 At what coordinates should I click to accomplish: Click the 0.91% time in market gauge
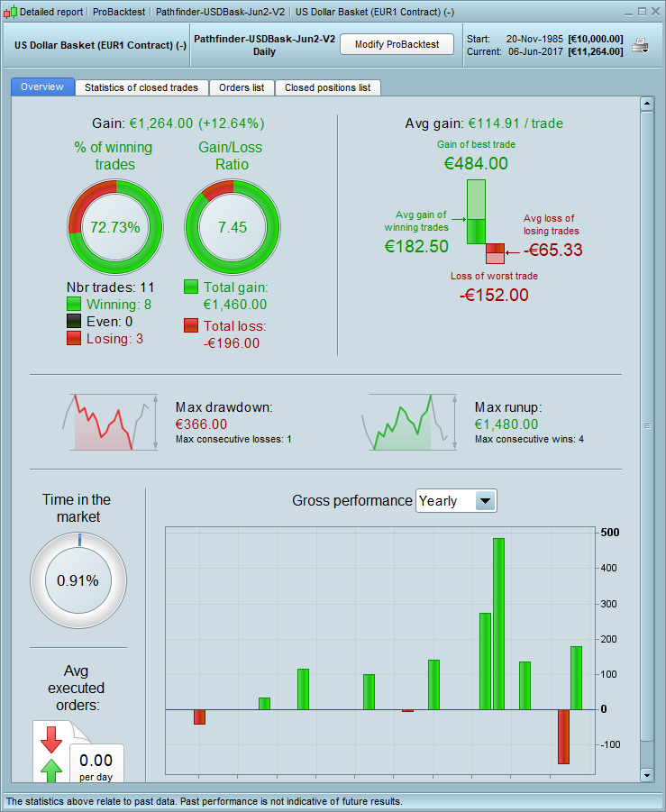tap(78, 580)
